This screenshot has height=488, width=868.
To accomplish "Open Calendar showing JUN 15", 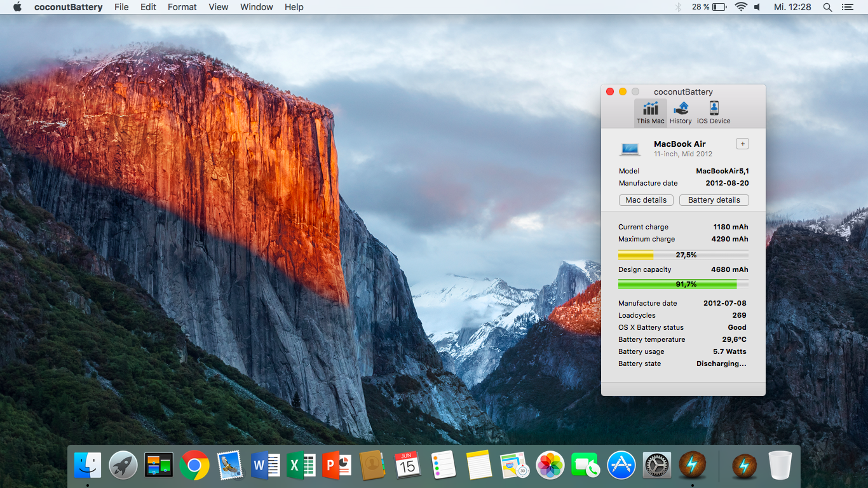I will pyautogui.click(x=408, y=465).
